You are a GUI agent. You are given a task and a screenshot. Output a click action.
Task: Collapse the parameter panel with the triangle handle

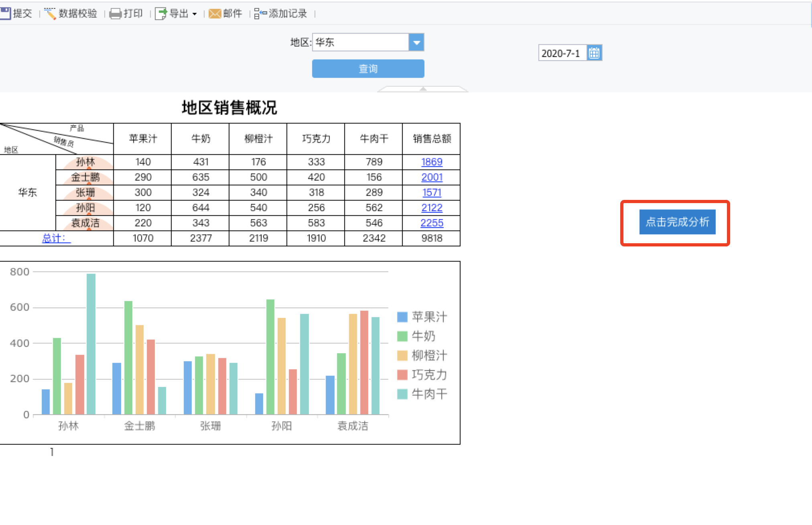(x=423, y=89)
